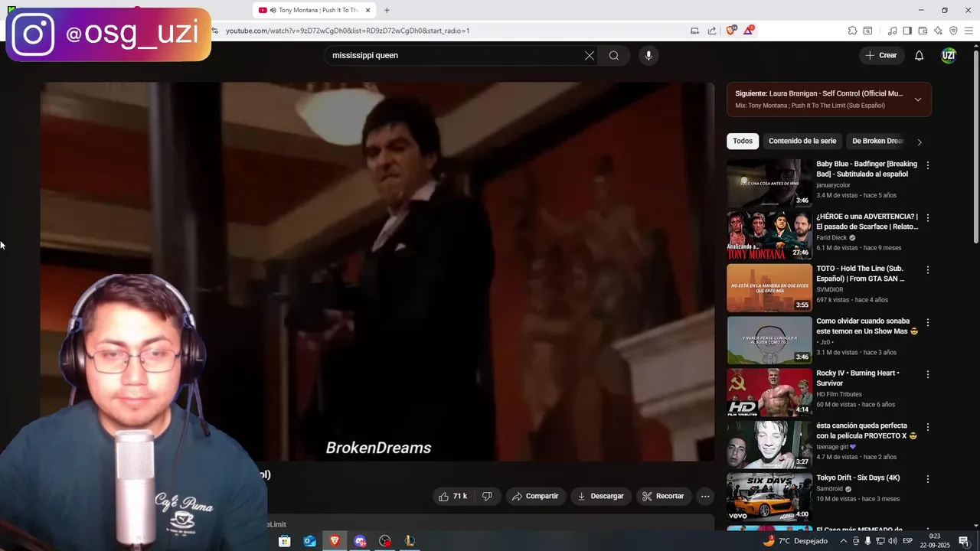Click the Compartir share button
Image resolution: width=980 pixels, height=551 pixels.
pyautogui.click(x=535, y=497)
